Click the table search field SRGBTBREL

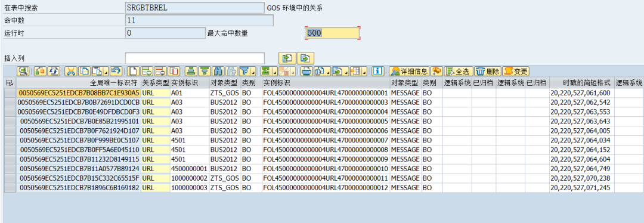[x=195, y=8]
